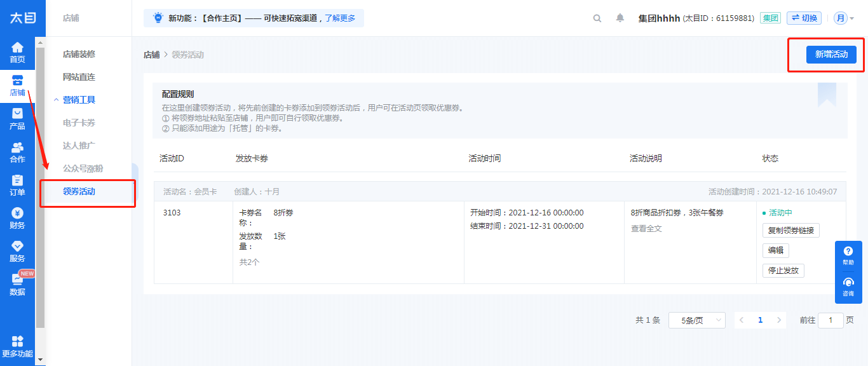Click the 了解更多 link in banner

[340, 18]
